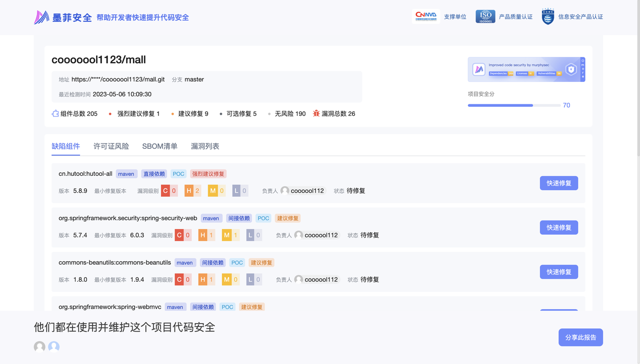Click the puzzle icon beside 组件总数
Screen dimensions: 640x364
pos(55,114)
